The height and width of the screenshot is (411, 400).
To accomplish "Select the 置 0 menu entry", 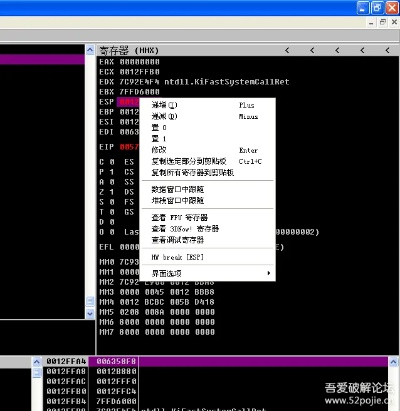I will pos(207,128).
